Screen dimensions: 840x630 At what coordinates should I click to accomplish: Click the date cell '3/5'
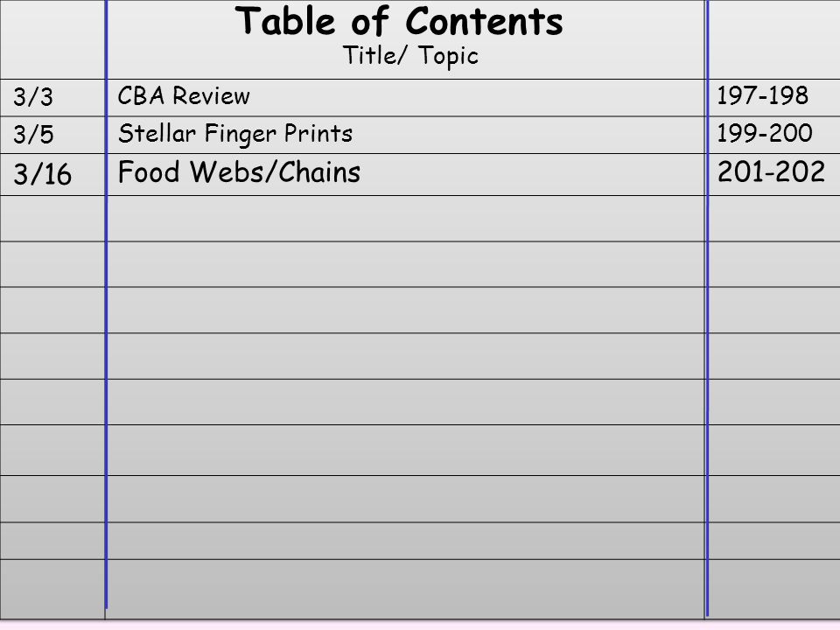(33, 134)
